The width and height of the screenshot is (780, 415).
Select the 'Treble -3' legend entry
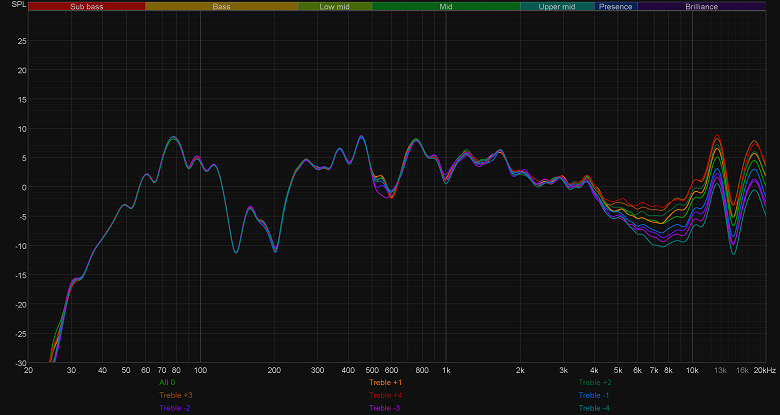[x=385, y=408]
